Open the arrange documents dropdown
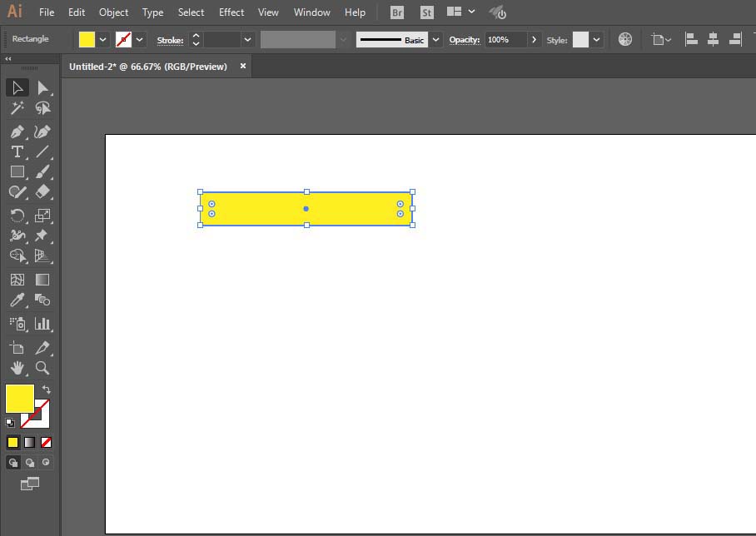756x536 pixels. pos(461,12)
